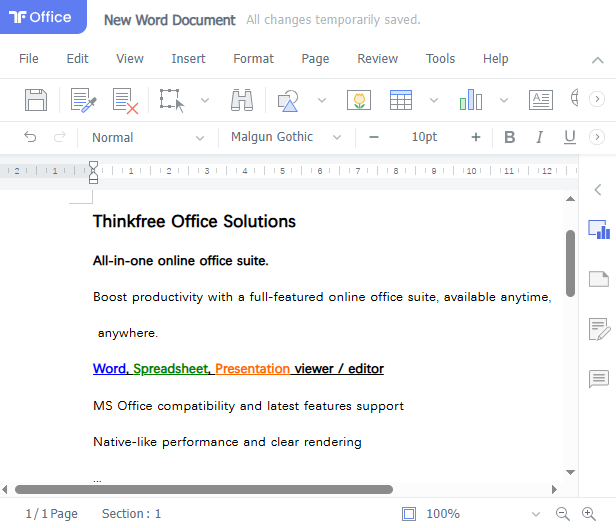Expand the select objects dropdown arrow
Screen dimensions: 616x528
tap(205, 100)
